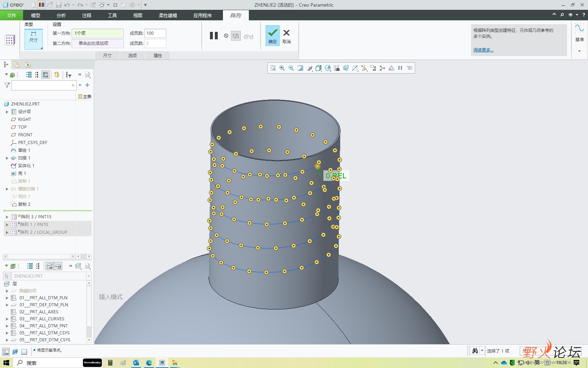The image size is (588, 368).
Task: Open the model tree filter icon
Action: 69,75
